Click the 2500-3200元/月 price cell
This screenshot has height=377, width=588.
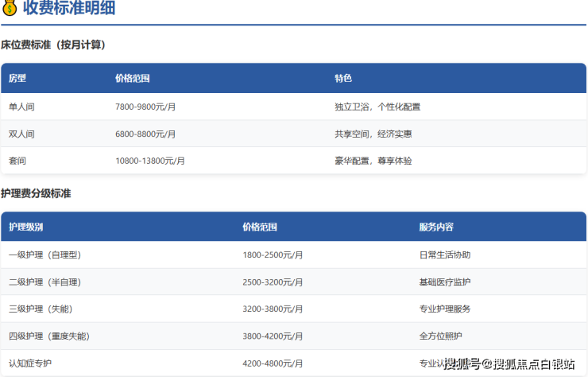[273, 282]
